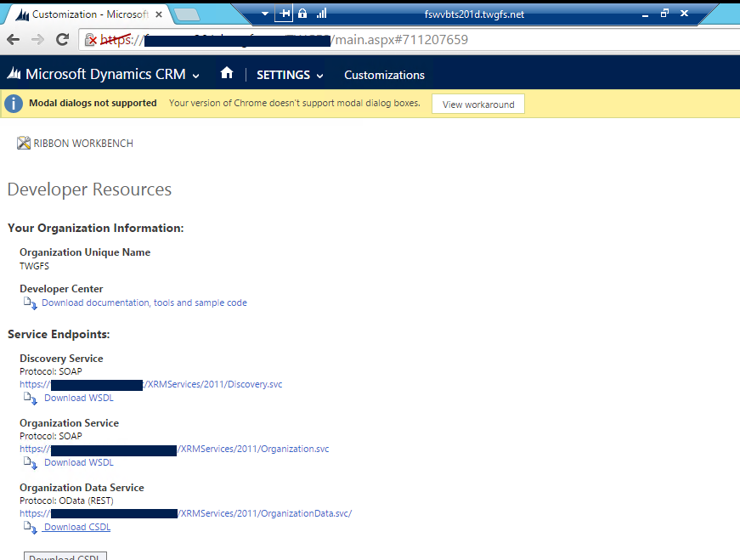The height and width of the screenshot is (560, 740).
Task: Click the download icon beside documentation link
Action: (31, 303)
